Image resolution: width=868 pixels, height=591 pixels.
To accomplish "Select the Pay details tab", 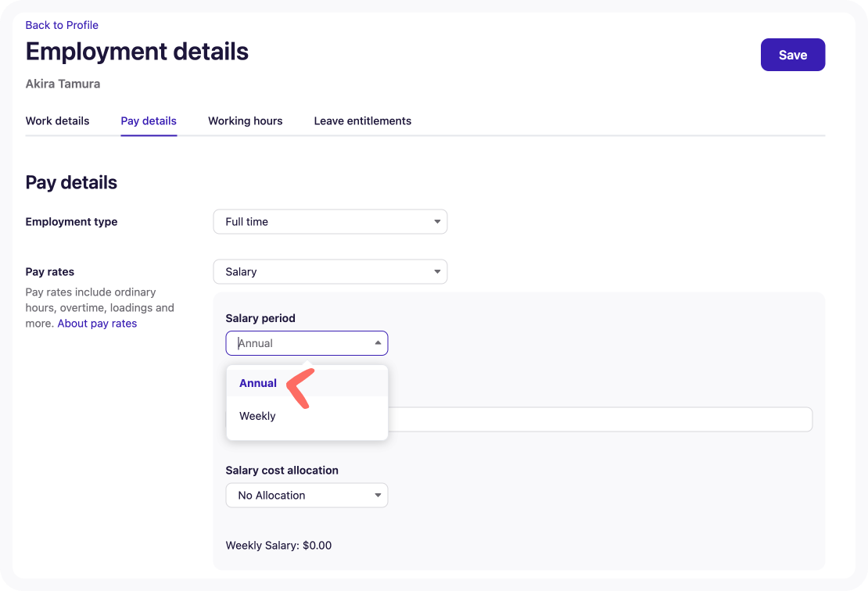I will click(149, 121).
